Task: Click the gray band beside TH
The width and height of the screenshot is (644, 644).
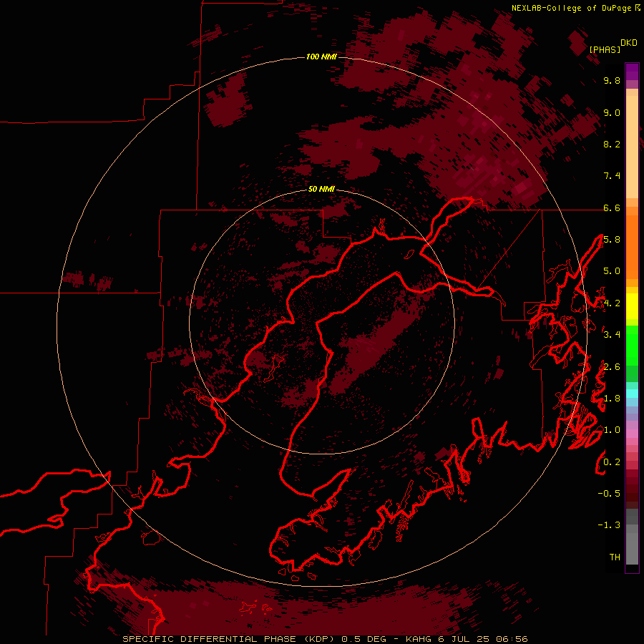Action: [632, 550]
